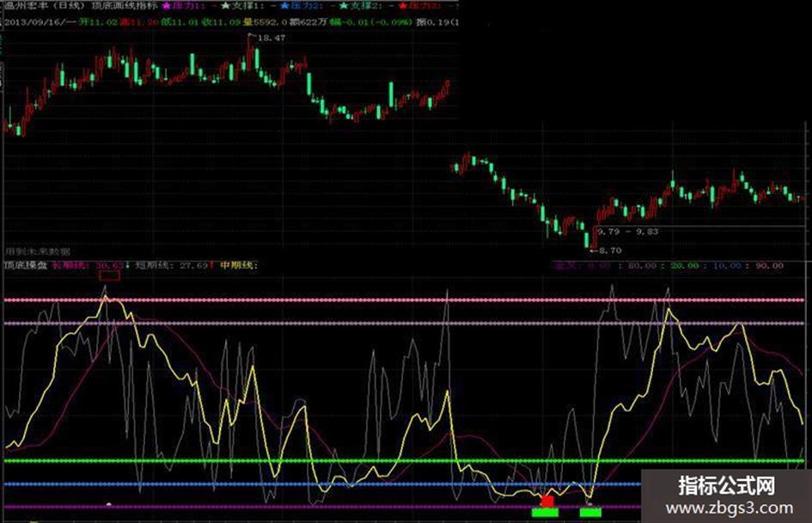Click the red sell signal square marker

[x=546, y=501]
